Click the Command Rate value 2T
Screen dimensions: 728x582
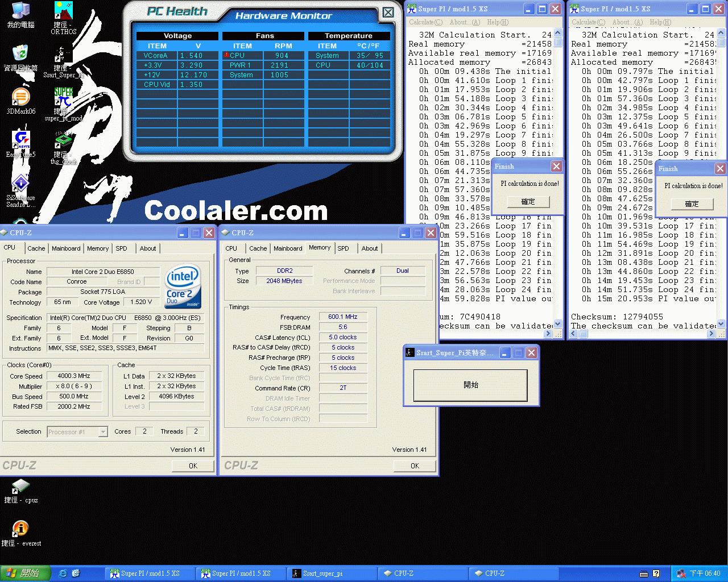click(343, 388)
